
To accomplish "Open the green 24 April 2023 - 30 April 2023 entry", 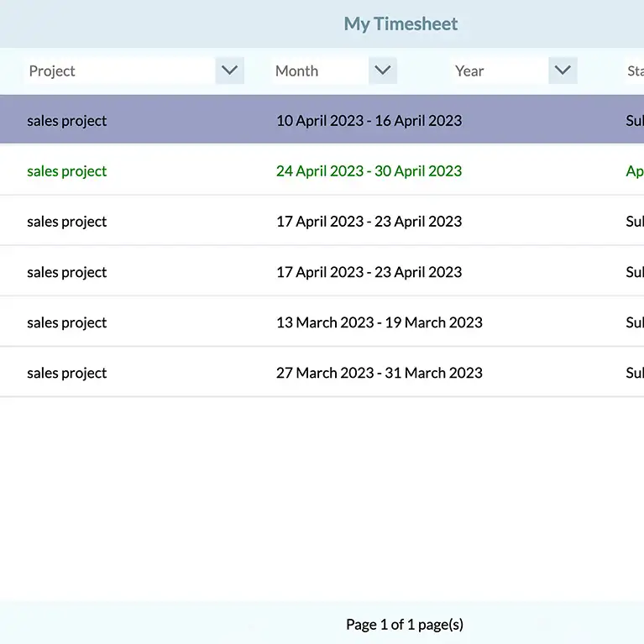I will (369, 171).
